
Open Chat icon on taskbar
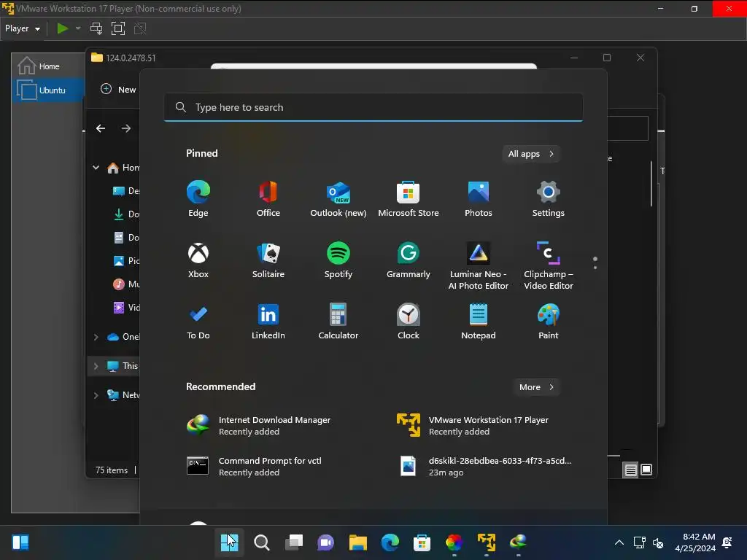(326, 542)
